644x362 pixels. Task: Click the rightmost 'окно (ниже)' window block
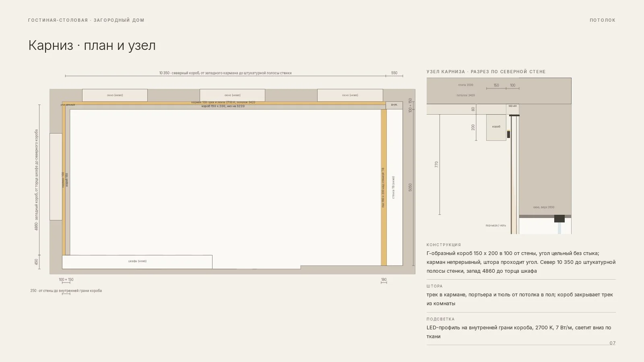tap(350, 95)
